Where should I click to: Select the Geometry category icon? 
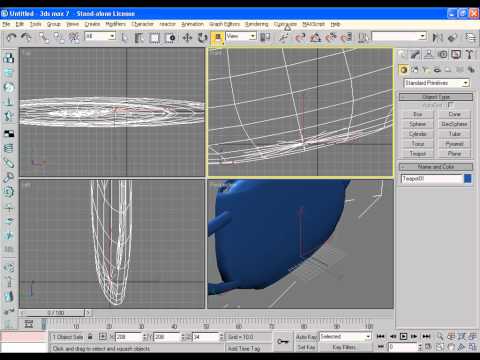(x=404, y=70)
